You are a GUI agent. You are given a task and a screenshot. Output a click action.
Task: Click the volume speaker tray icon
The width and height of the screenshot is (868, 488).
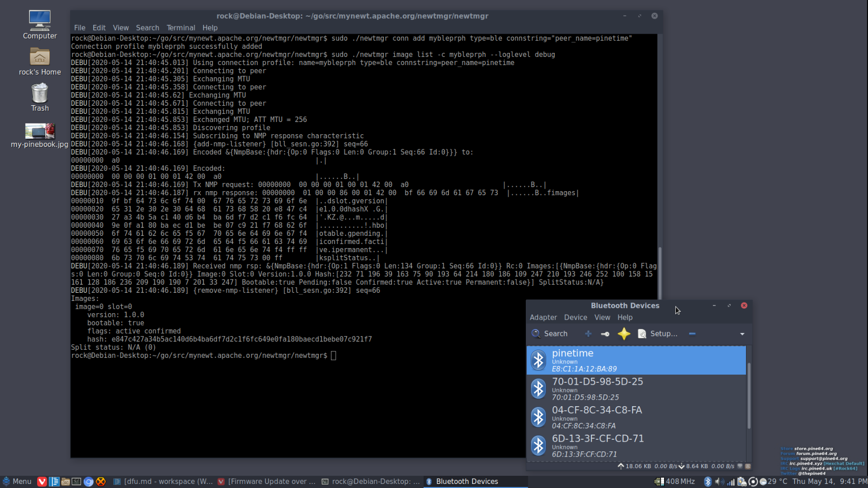(x=719, y=481)
